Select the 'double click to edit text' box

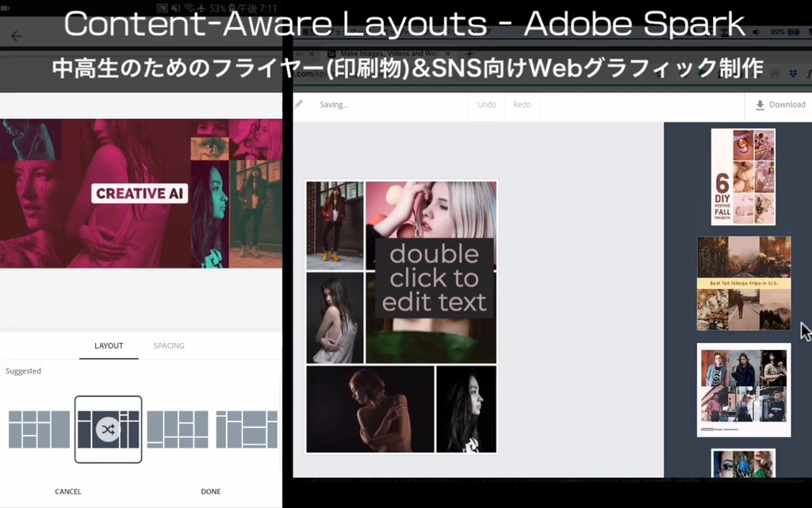434,278
